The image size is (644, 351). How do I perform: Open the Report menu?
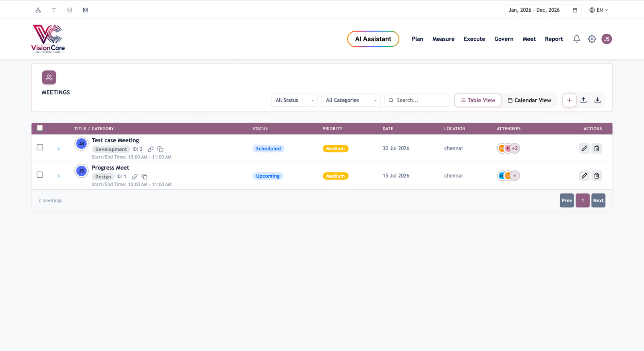[x=554, y=39]
